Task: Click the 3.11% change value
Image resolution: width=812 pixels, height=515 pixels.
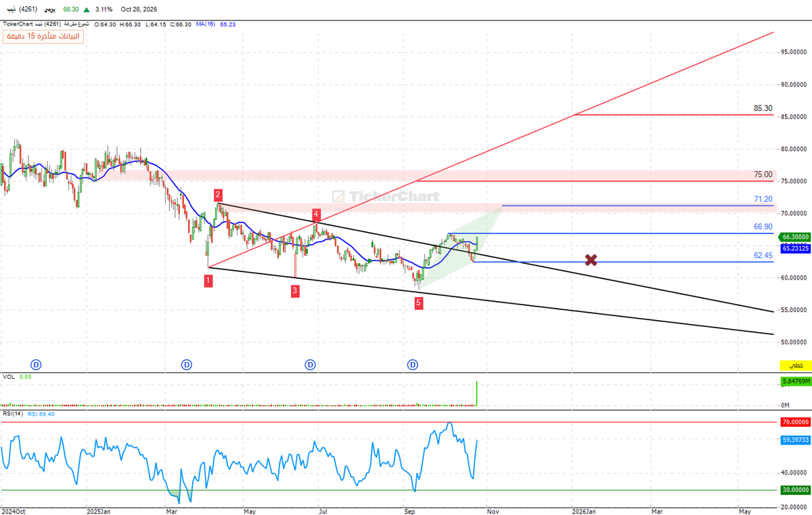Action: pyautogui.click(x=104, y=9)
